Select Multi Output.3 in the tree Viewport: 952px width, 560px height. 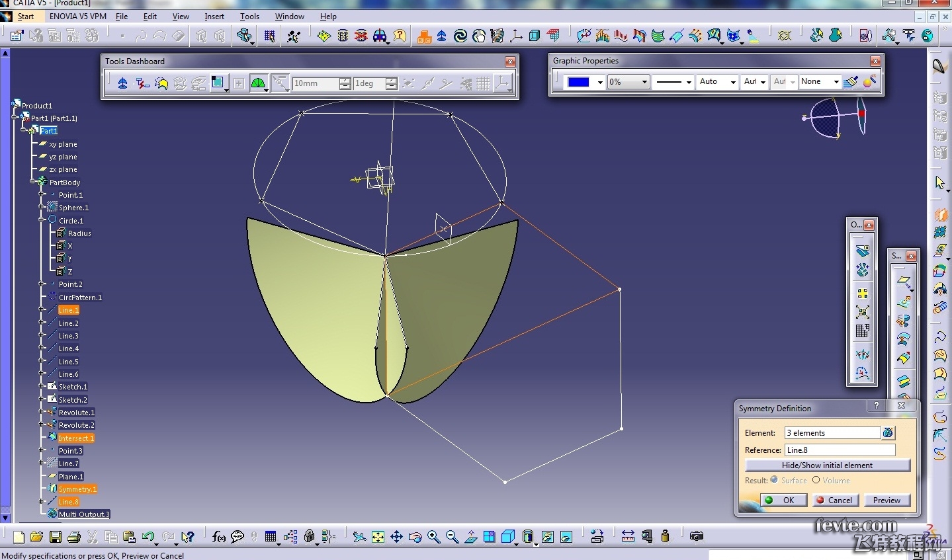coord(84,514)
